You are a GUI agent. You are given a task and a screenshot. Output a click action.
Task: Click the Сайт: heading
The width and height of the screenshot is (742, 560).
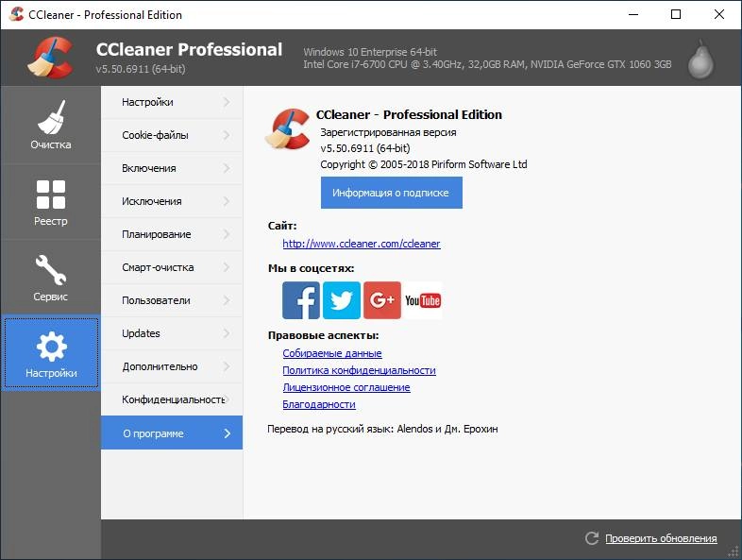click(x=282, y=226)
